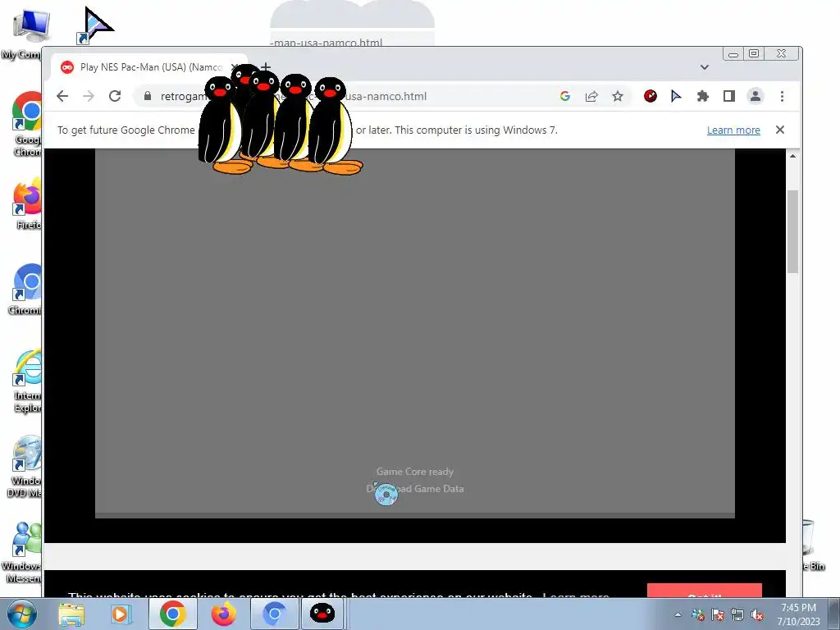Bookmark this page with the star icon
This screenshot has height=630, width=840.
click(x=618, y=97)
